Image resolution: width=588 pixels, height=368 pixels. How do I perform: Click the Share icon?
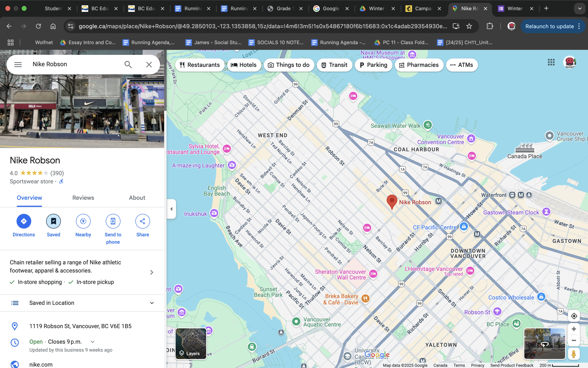click(143, 221)
